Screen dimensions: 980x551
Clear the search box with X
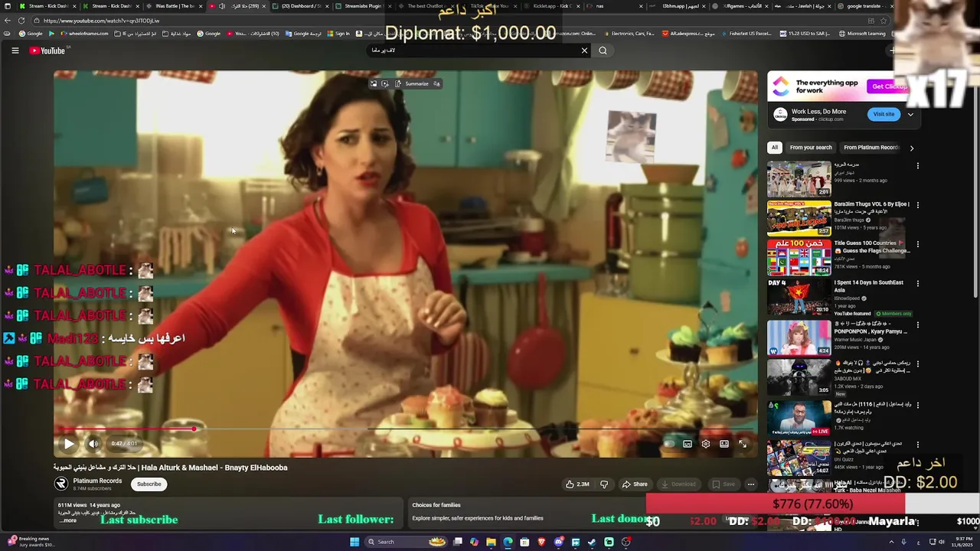click(584, 51)
